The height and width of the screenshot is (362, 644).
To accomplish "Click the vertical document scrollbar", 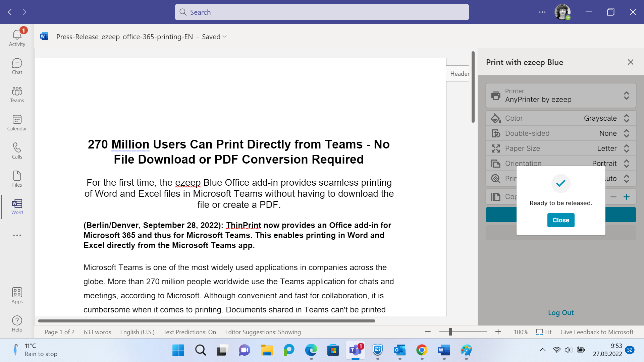I will coord(473,87).
